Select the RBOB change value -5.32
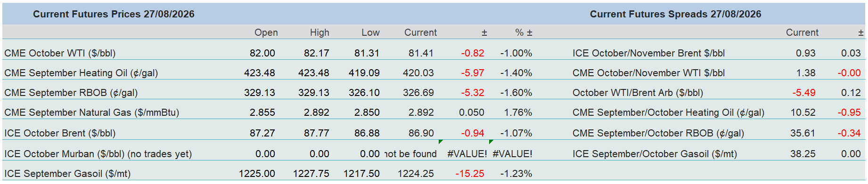868x184 pixels. [x=473, y=93]
